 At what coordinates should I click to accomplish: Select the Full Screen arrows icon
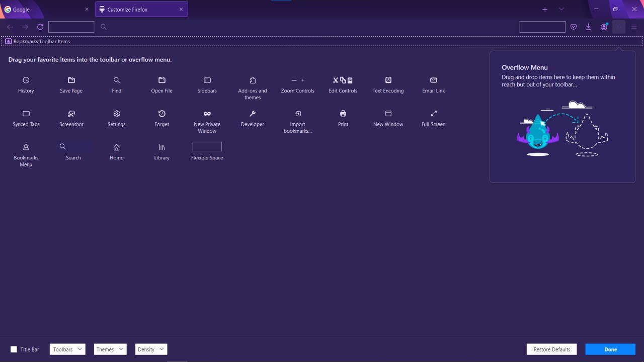[434, 114]
